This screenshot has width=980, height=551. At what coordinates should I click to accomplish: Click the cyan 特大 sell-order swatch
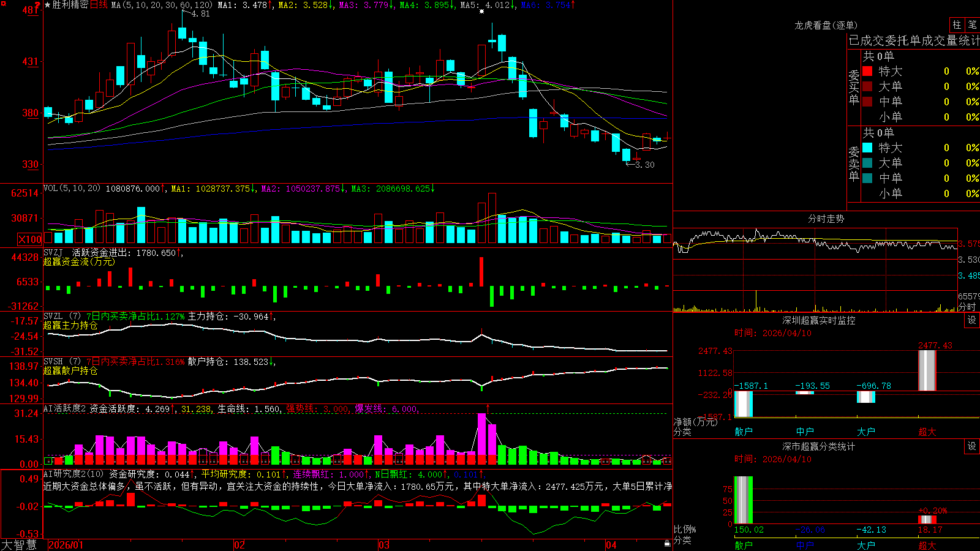tap(867, 148)
